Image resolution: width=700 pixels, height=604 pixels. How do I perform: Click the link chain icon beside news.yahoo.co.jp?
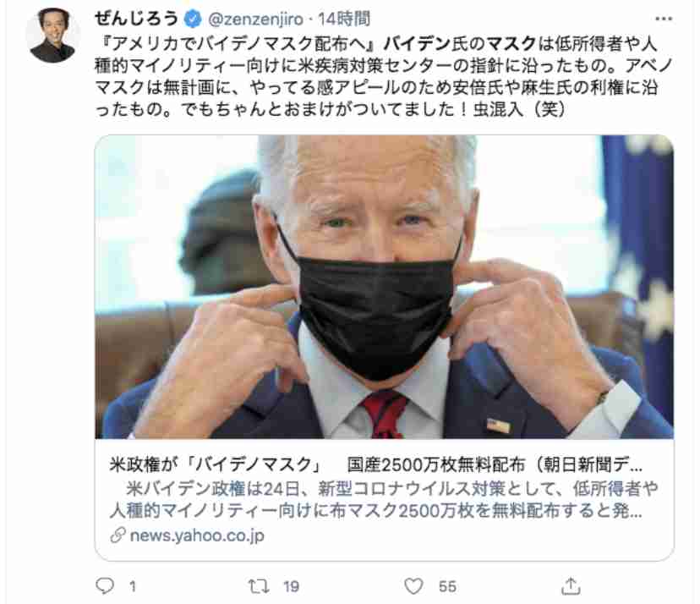118,535
